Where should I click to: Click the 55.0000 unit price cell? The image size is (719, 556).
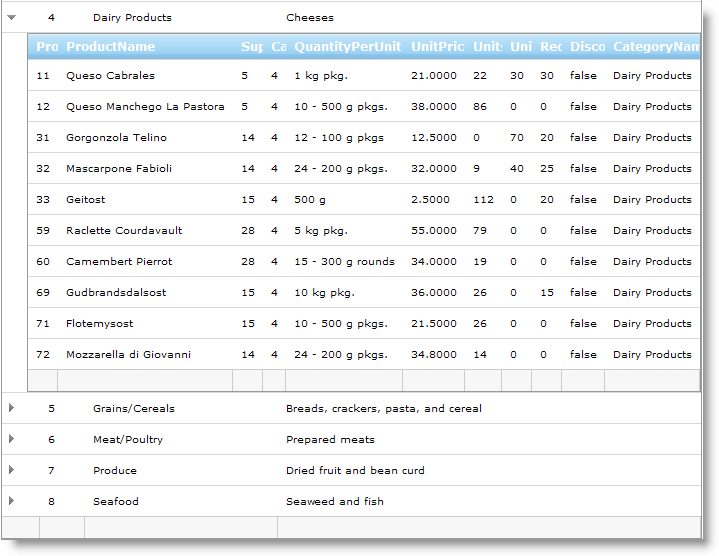click(434, 231)
